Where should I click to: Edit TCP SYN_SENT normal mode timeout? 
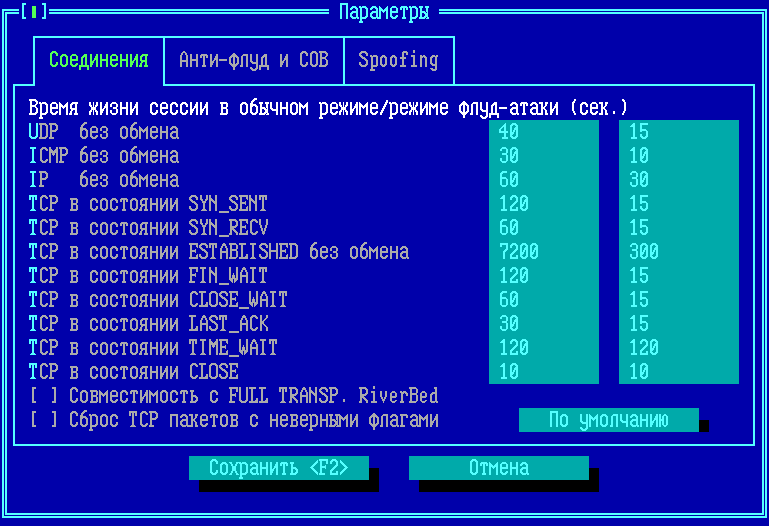(x=543, y=204)
